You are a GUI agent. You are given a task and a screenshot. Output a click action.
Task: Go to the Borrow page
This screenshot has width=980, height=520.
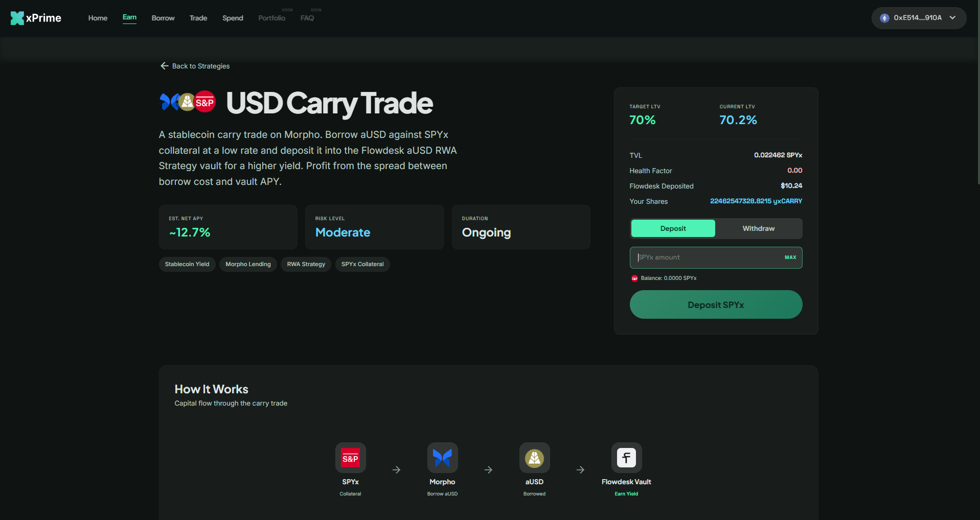[163, 18]
